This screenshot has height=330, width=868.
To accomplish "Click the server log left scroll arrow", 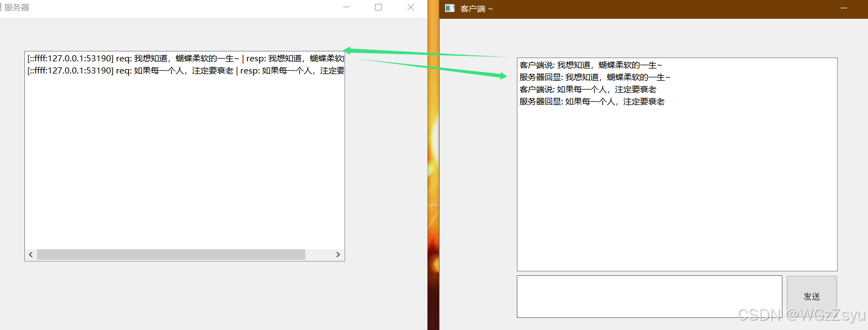I will pyautogui.click(x=31, y=254).
